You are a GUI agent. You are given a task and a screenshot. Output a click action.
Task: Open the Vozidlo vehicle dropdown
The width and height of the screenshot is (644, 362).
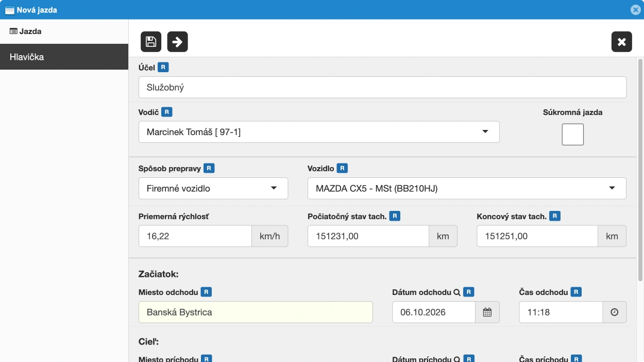click(x=467, y=188)
